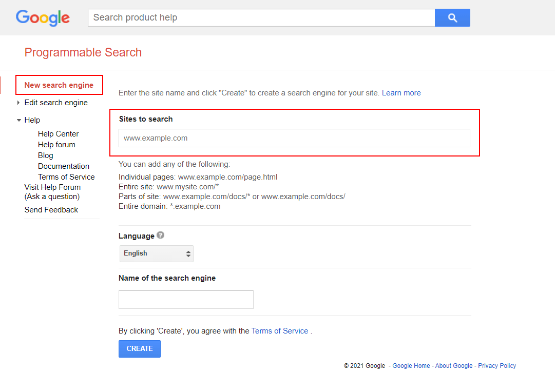Open Help Center from the sidebar
This screenshot has width=555, height=392.
tap(58, 134)
